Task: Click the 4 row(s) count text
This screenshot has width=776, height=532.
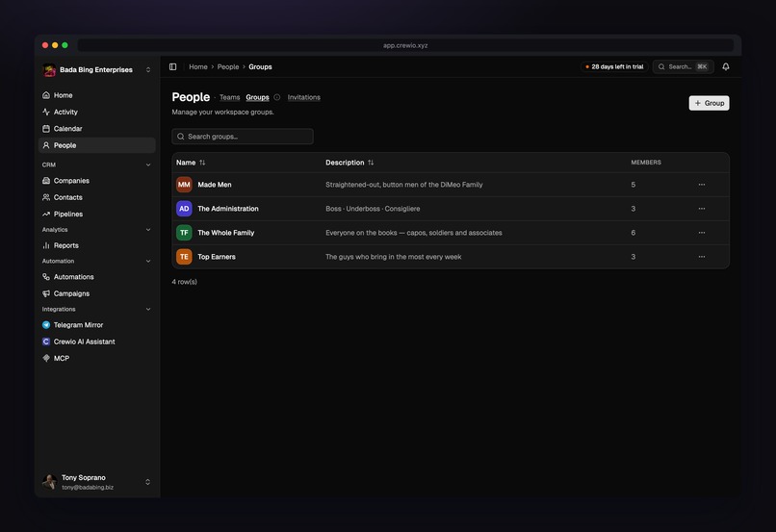Action: coord(184,282)
